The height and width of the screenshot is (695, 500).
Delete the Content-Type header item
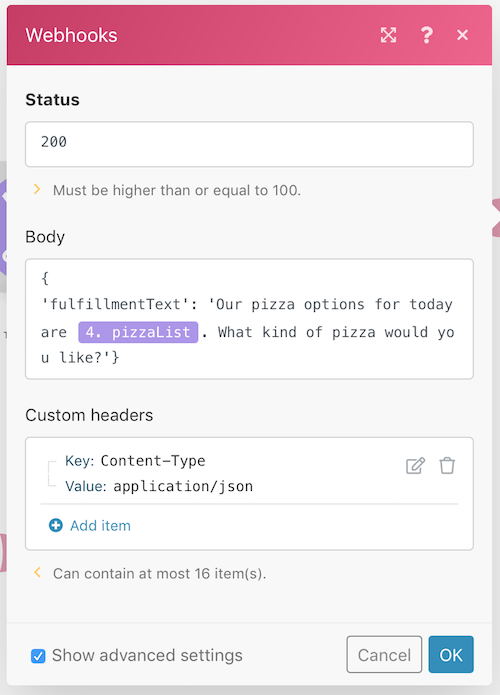point(447,466)
